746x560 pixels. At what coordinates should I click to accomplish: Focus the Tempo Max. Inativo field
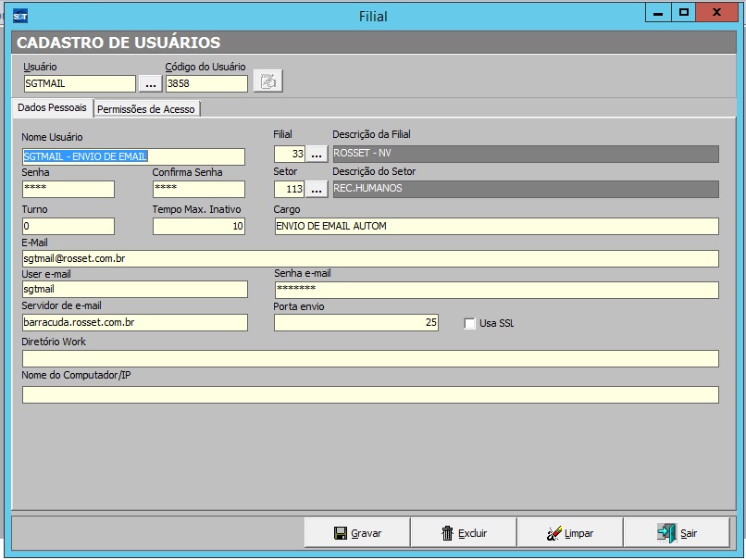pos(198,226)
